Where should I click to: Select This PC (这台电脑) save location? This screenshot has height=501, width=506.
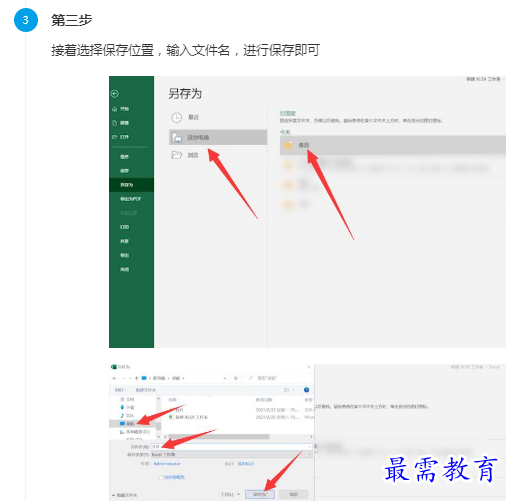pyautogui.click(x=218, y=137)
